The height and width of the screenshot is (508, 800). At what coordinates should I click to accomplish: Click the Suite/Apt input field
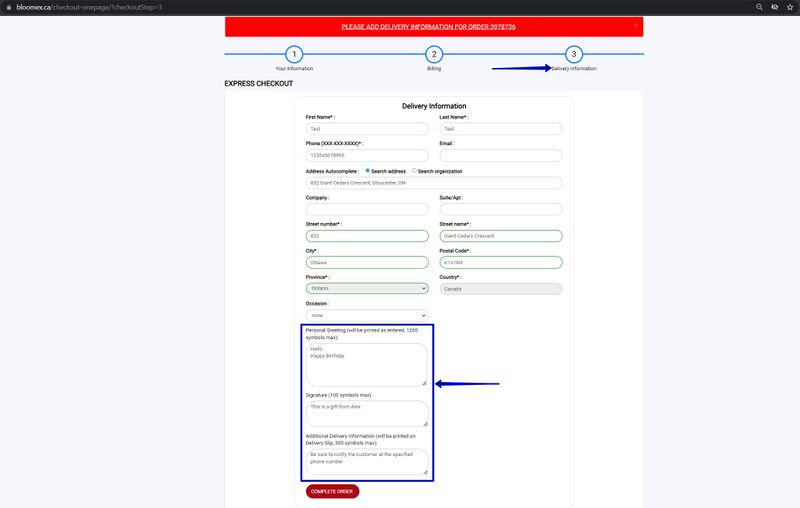tap(501, 209)
